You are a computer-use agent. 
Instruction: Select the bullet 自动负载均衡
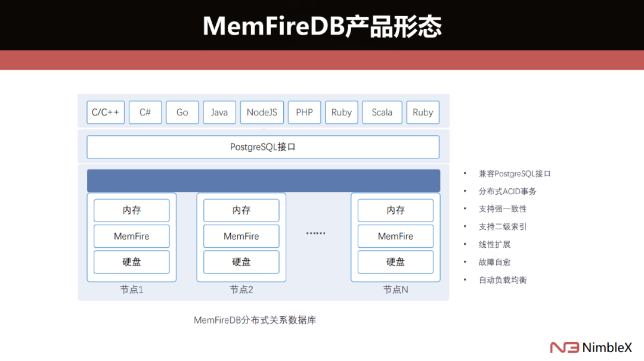pyautogui.click(x=502, y=280)
